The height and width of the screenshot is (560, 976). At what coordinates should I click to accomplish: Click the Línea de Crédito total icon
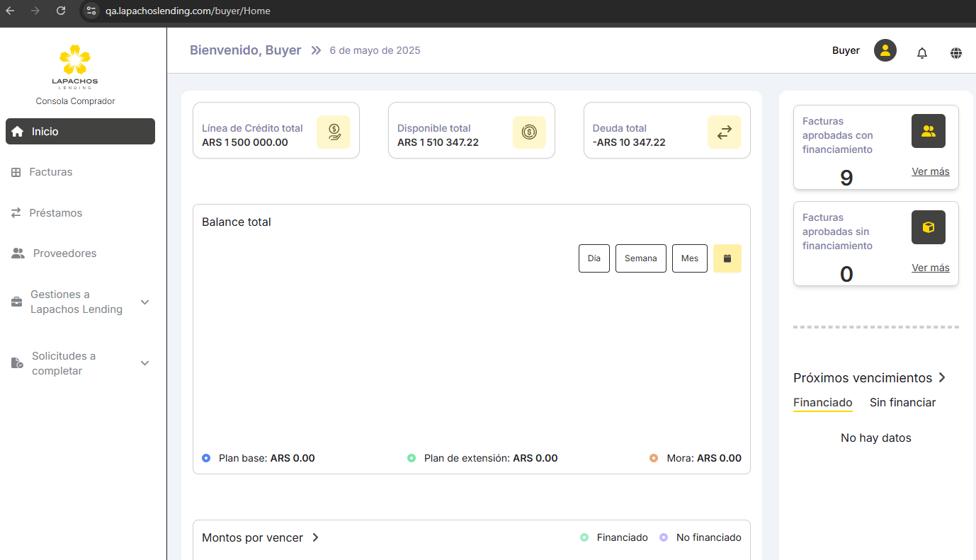334,132
